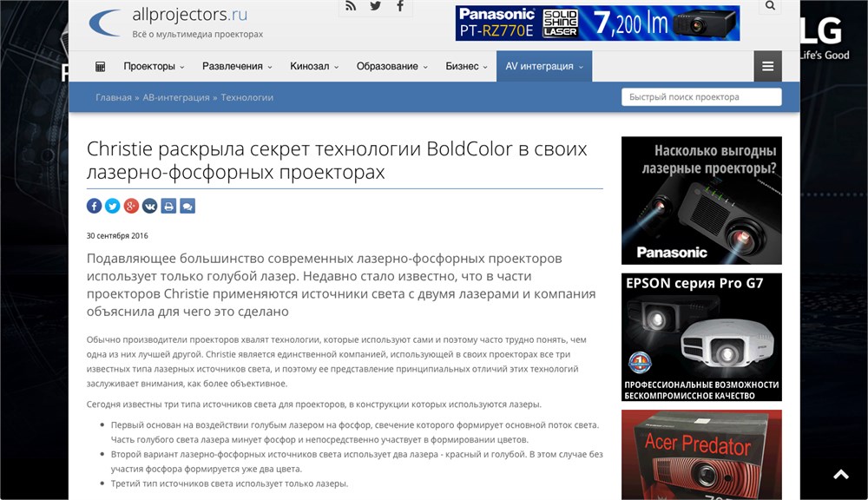Open Технологии breadcrumb link
Viewport: 868px width, 500px height.
click(x=247, y=97)
